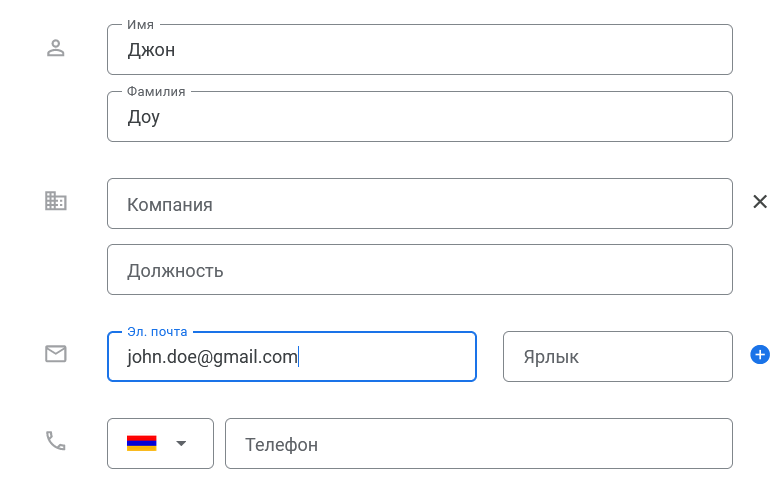The width and height of the screenshot is (782, 483).
Task: Click on the word 'Доу' in last name
Action: point(143,117)
